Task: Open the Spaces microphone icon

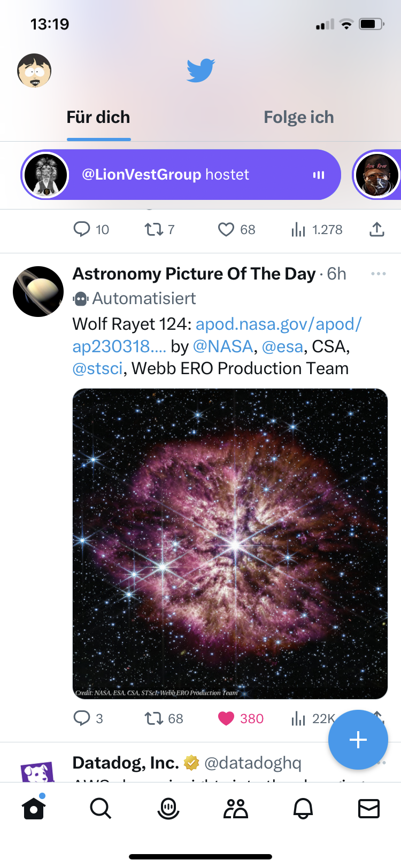Action: click(168, 809)
